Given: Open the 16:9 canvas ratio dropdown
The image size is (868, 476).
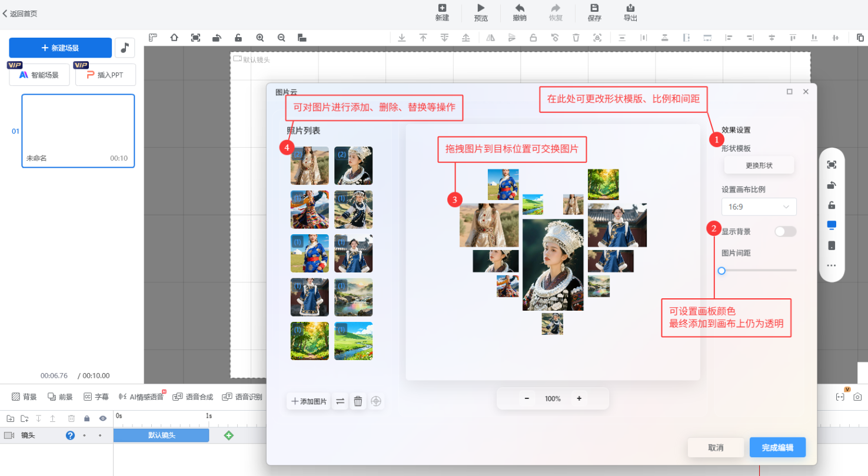Looking at the screenshot, I should [759, 207].
